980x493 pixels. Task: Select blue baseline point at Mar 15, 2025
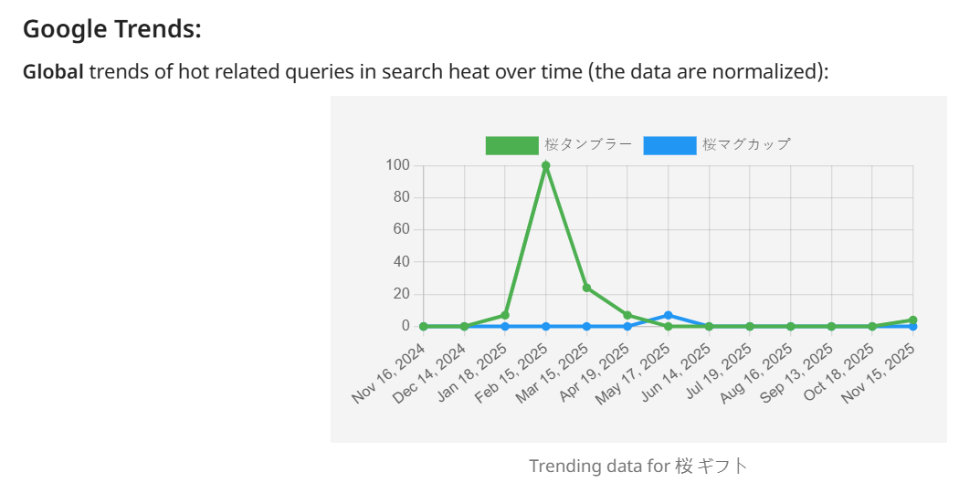[x=586, y=326]
